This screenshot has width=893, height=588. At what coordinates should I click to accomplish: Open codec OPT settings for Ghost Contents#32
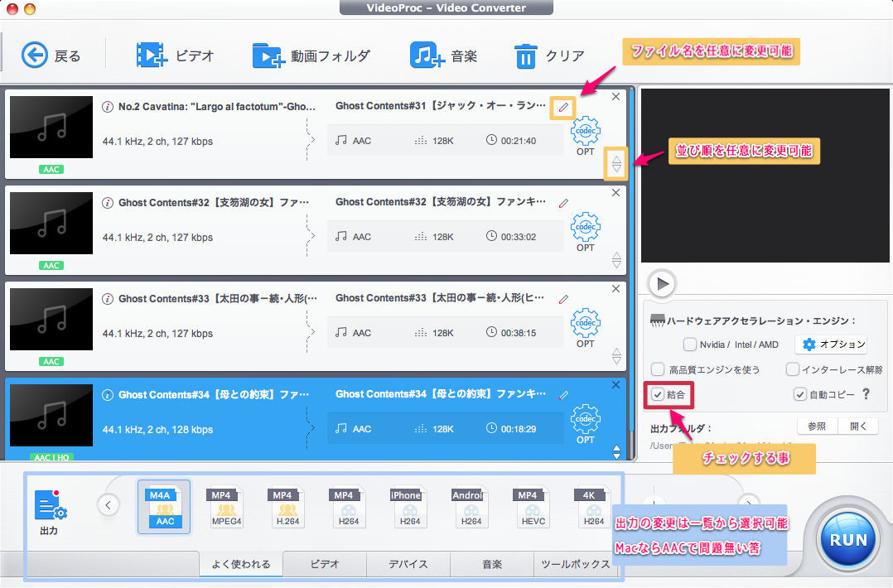click(x=586, y=232)
